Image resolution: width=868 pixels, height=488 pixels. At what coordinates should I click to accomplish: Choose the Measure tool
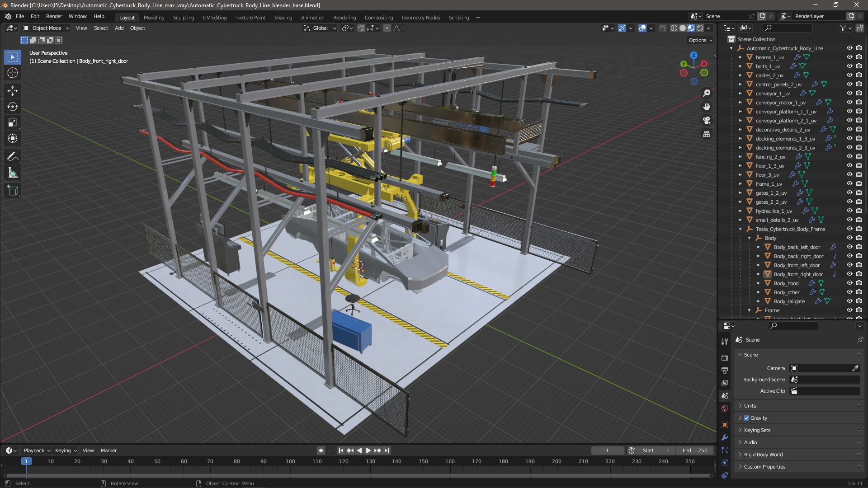point(13,173)
